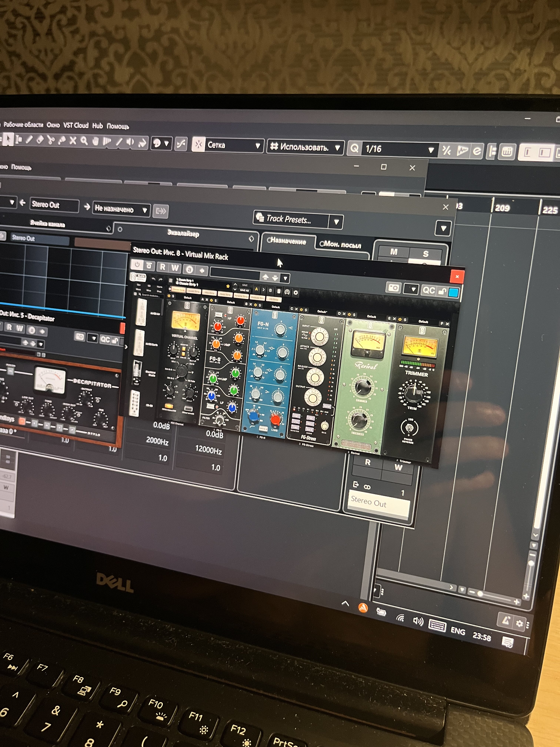Click SAVE AS in Virtual Mix Rack
560x747 pixels.
point(244,290)
